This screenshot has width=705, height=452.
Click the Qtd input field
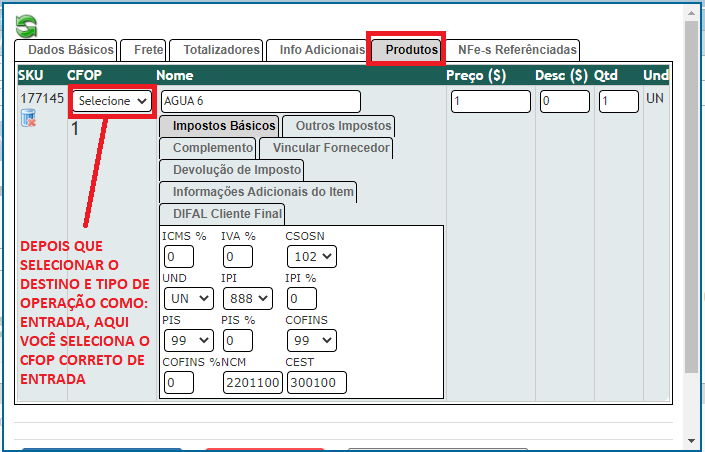click(x=619, y=101)
